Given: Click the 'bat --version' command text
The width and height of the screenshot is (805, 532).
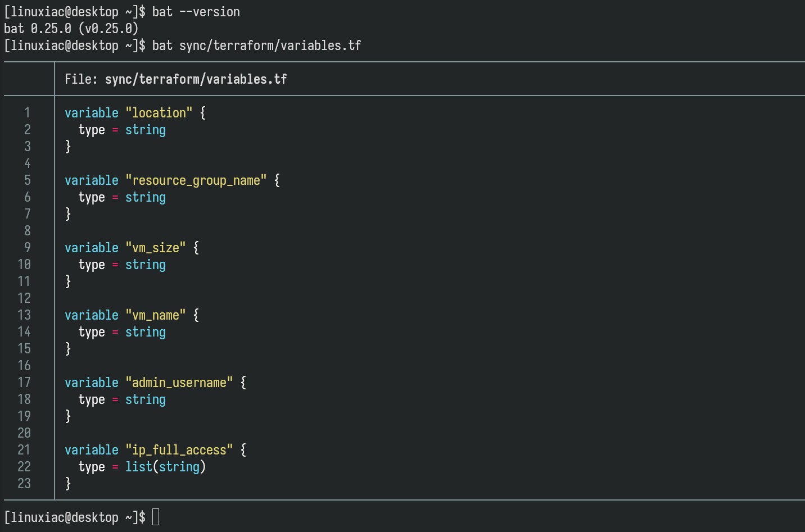Looking at the screenshot, I should point(196,12).
